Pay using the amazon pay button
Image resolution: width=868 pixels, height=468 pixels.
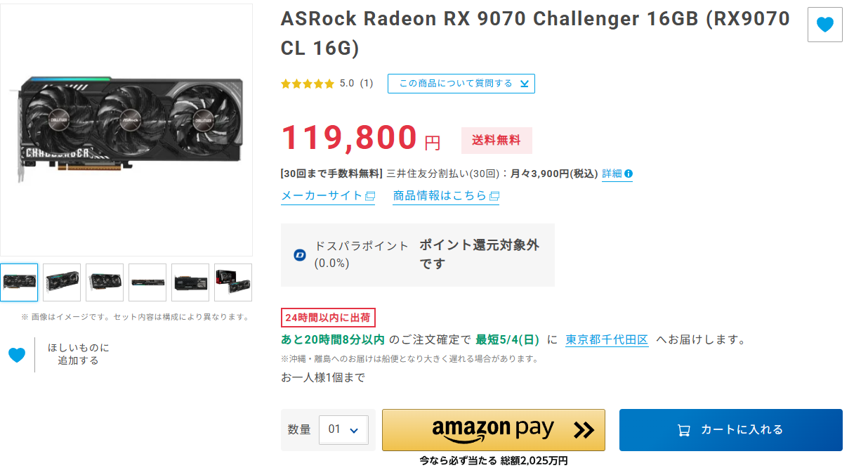coord(494,430)
